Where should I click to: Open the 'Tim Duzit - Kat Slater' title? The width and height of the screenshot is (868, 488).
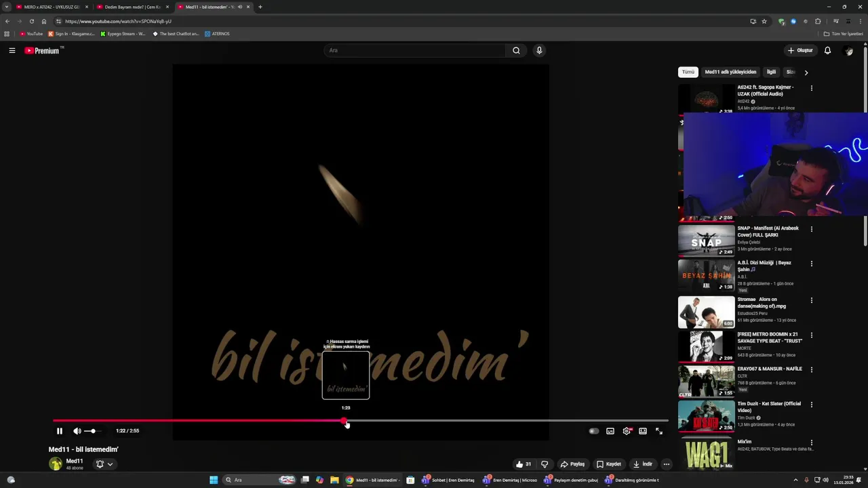[x=769, y=407]
